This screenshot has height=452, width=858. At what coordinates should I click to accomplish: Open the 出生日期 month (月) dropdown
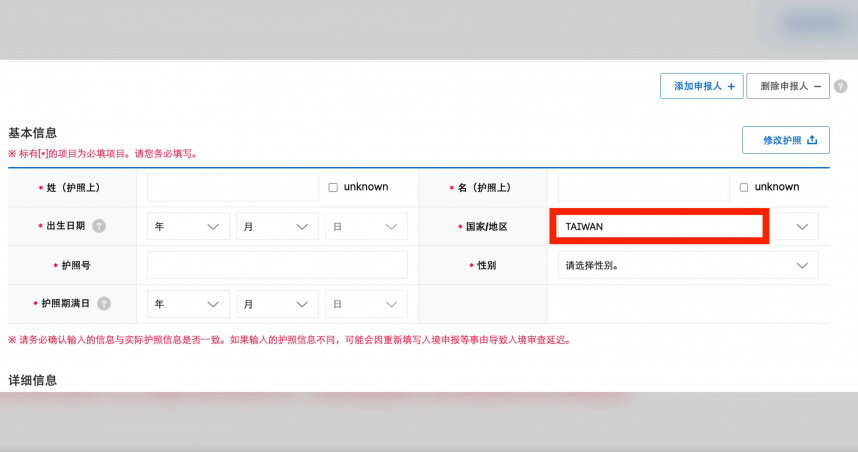pos(277,227)
